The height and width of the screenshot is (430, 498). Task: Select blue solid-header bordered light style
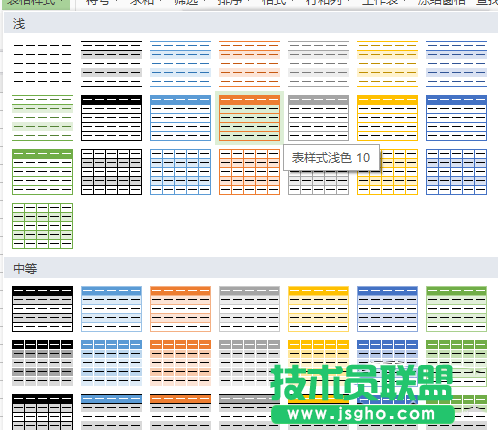pyautogui.click(x=180, y=118)
